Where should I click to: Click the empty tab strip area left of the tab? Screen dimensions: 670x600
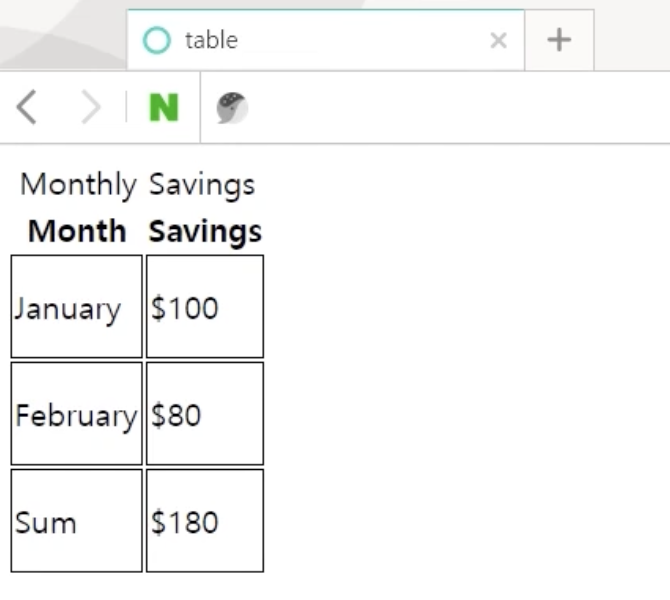pyautogui.click(x=62, y=34)
